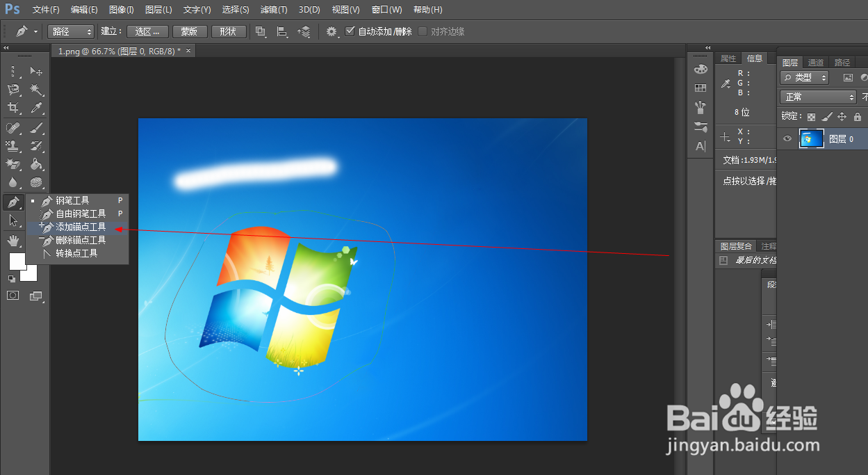Uncheck Auto Add/Delete (自动添加/删除) checkbox

point(350,31)
